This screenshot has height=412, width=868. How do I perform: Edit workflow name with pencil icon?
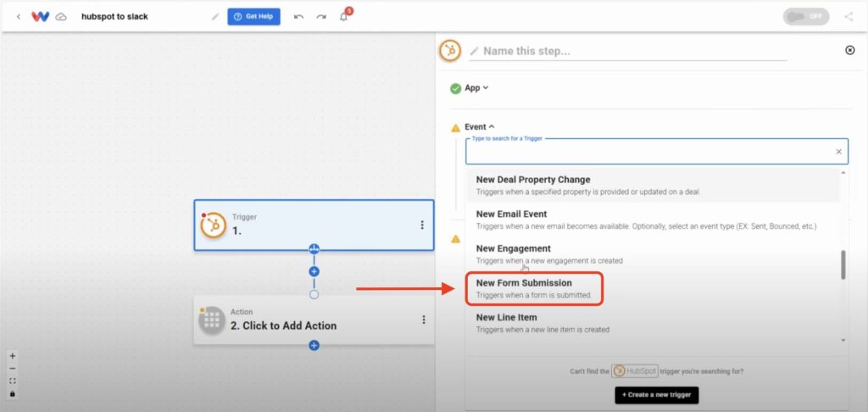pyautogui.click(x=215, y=17)
